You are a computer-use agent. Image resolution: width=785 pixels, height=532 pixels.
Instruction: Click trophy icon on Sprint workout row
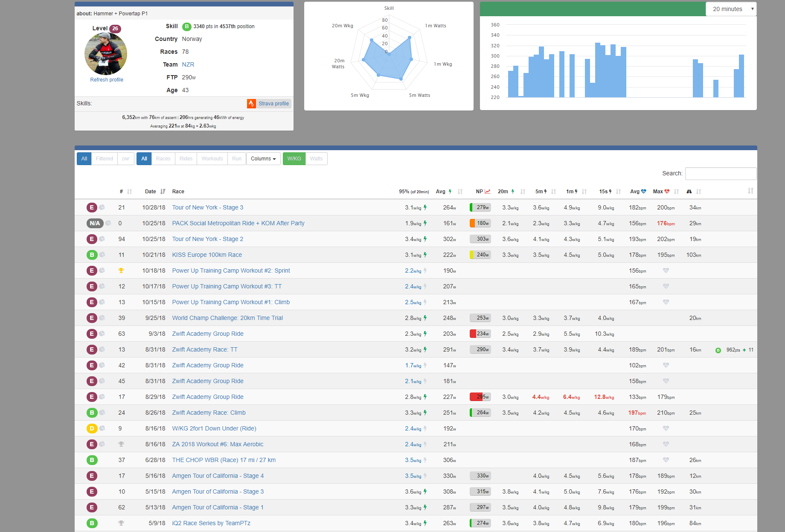[x=121, y=270]
